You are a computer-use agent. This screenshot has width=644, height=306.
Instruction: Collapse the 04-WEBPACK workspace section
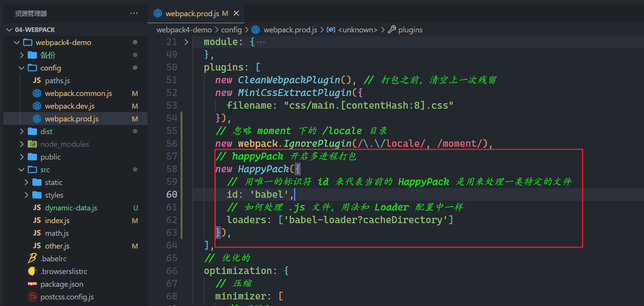[x=9, y=30]
